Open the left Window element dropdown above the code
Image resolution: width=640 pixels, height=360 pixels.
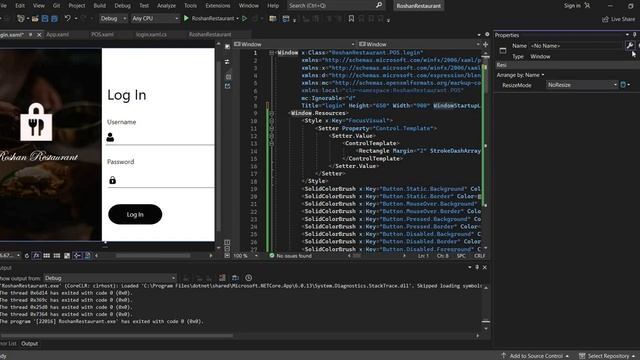pyautogui.click(x=295, y=44)
